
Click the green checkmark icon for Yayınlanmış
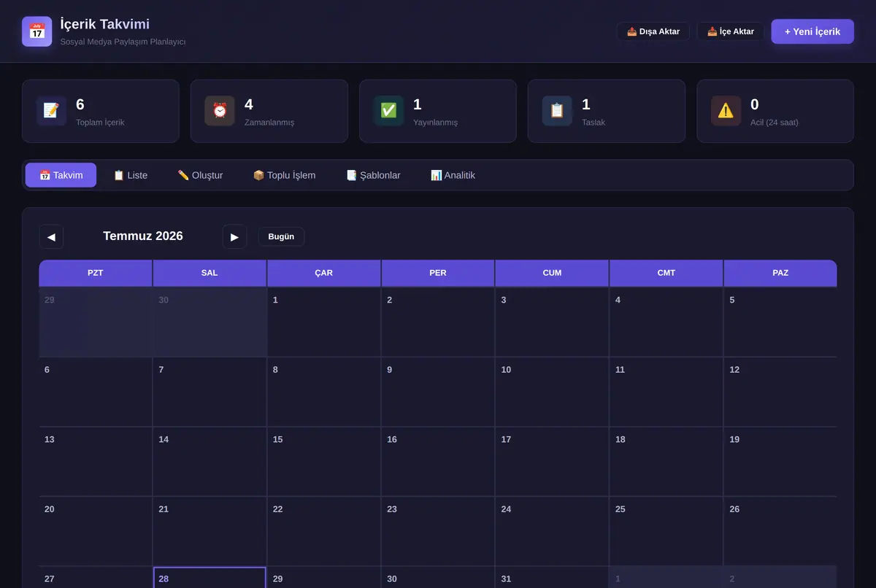[x=388, y=111]
